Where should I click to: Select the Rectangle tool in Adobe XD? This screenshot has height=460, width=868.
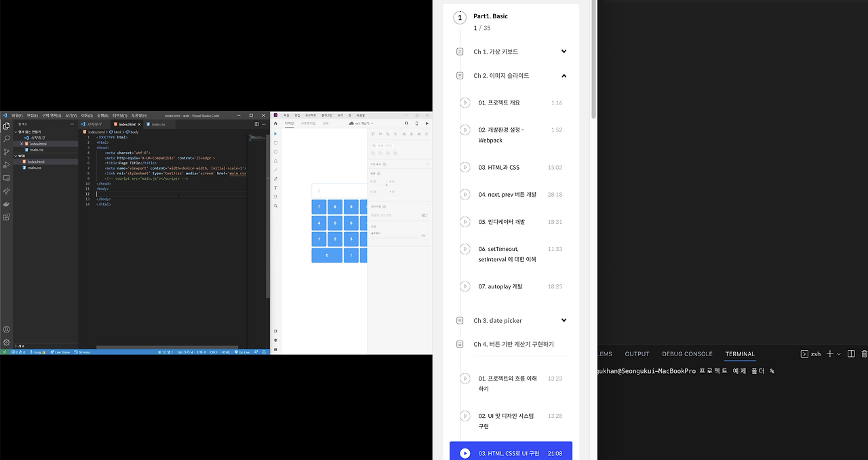(x=275, y=142)
